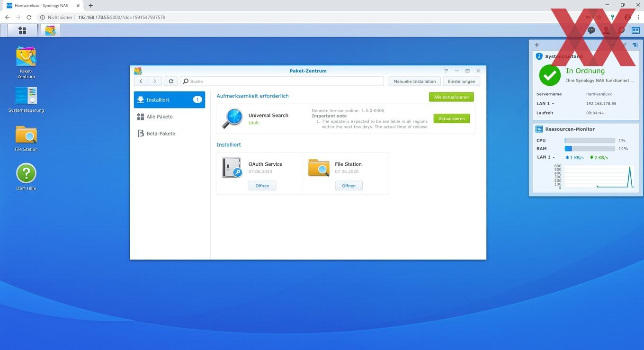The height and width of the screenshot is (350, 644).
Task: Click the '192.168.178.55' IP value in widget
Action: [x=601, y=103]
